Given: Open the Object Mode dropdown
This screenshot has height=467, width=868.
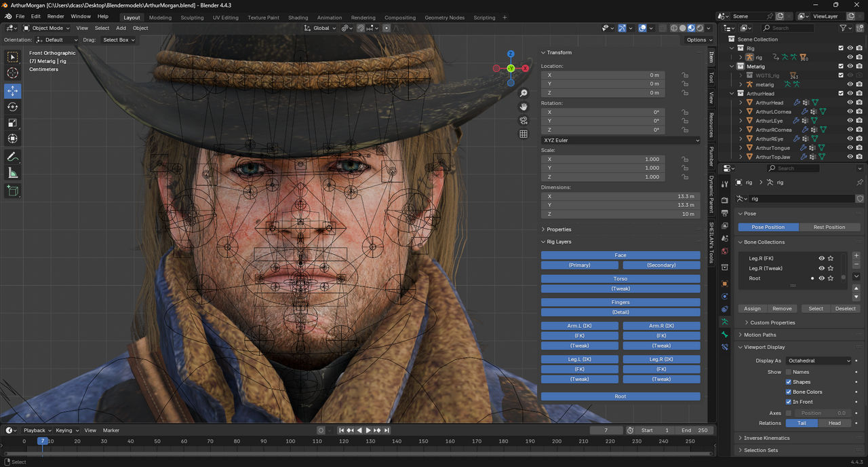Looking at the screenshot, I should (x=46, y=28).
